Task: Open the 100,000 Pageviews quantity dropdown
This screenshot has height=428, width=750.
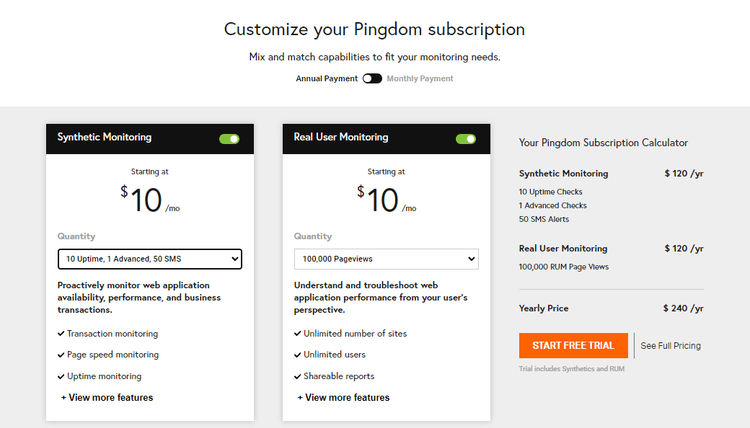Action: (x=386, y=259)
